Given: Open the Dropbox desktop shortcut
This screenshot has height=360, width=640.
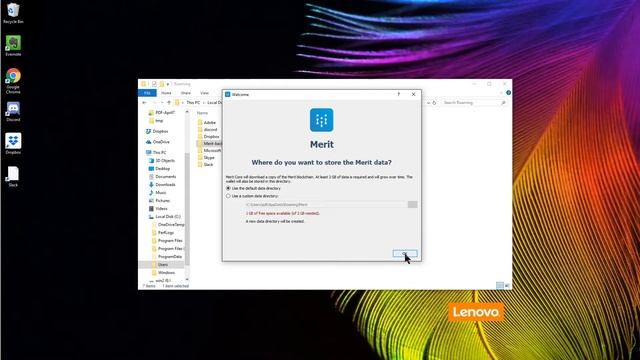Looking at the screenshot, I should 13,144.
